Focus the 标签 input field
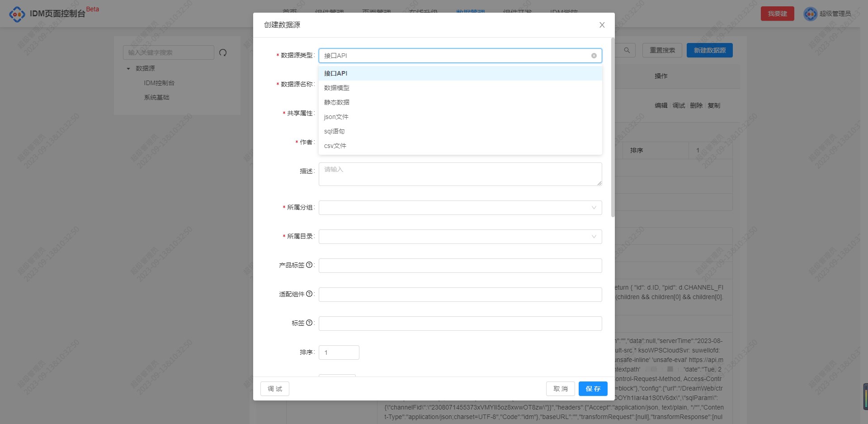This screenshot has height=424, width=868. [460, 324]
